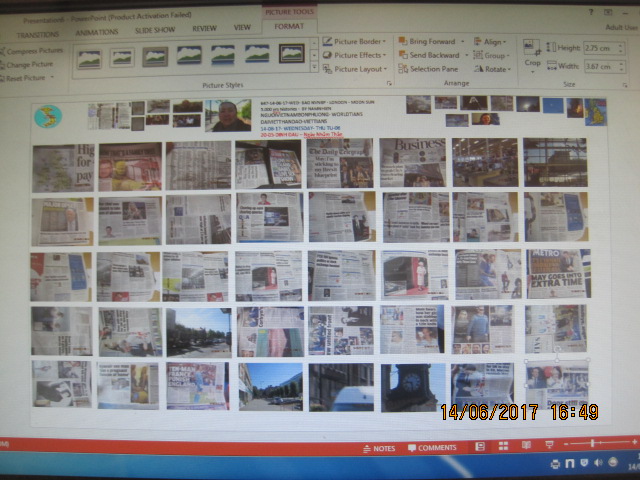
Task: Open the Picture Layout dropdown
Action: point(355,69)
